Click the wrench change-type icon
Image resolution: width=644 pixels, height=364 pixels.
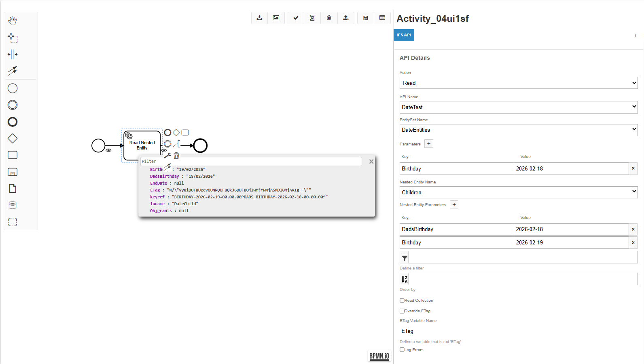coord(167,156)
